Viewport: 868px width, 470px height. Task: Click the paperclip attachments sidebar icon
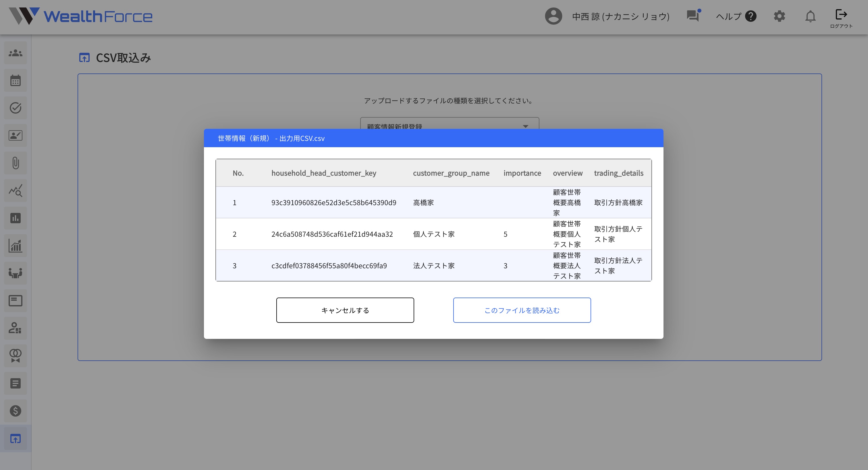pos(15,163)
